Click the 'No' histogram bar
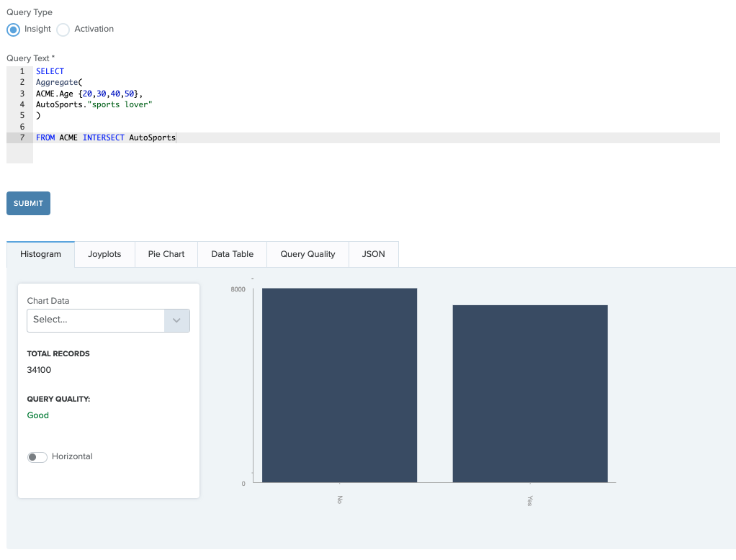This screenshot has height=560, width=736. pyautogui.click(x=339, y=385)
